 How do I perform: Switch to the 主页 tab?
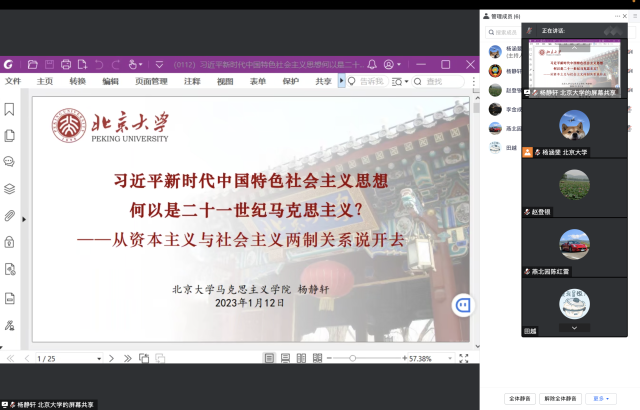[45, 81]
